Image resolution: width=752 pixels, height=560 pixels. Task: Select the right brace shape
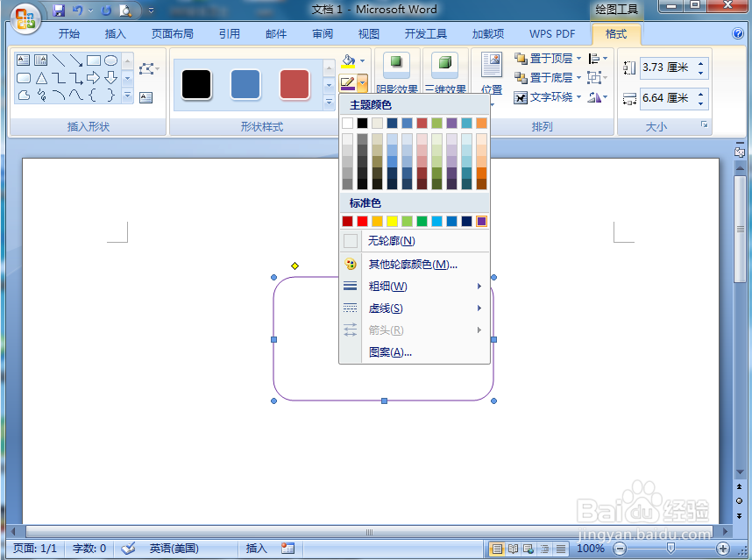click(110, 95)
